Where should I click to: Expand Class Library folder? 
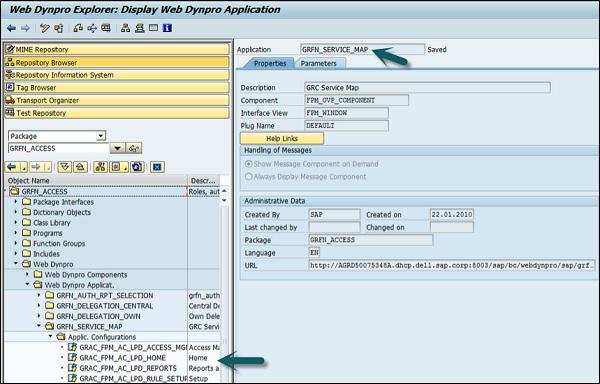pos(16,222)
